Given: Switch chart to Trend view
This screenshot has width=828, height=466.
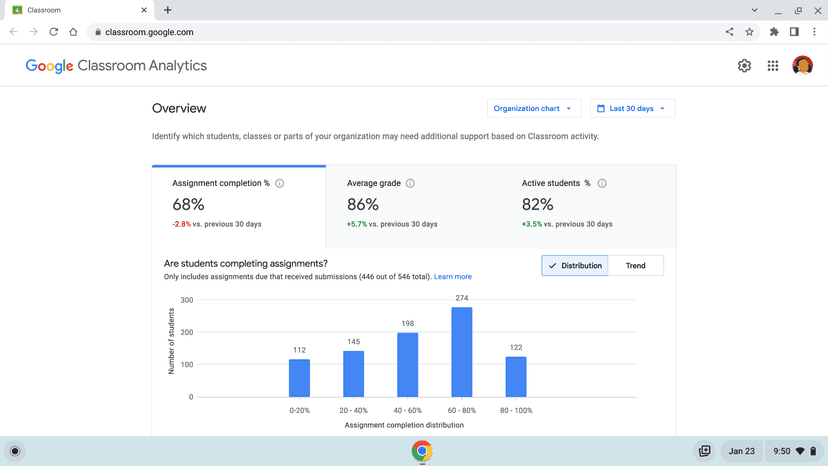Looking at the screenshot, I should [635, 266].
